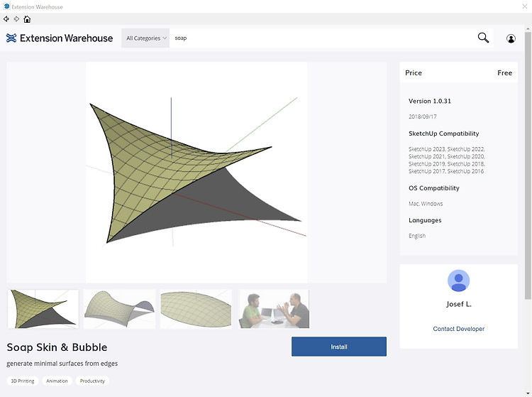Screen dimensions: 532x397
Task: Click the '2018/09/17' date text
Action: tap(423, 116)
